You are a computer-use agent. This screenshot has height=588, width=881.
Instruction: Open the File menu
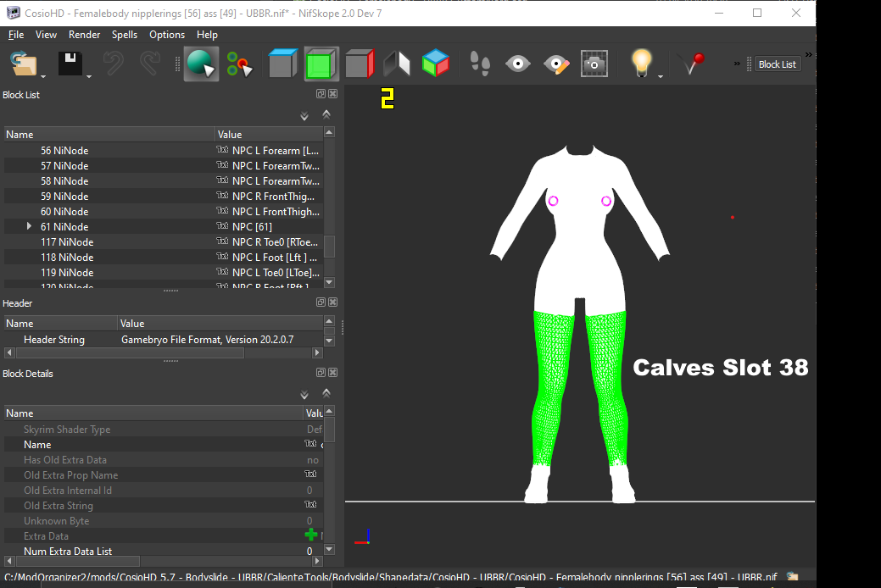(x=16, y=35)
